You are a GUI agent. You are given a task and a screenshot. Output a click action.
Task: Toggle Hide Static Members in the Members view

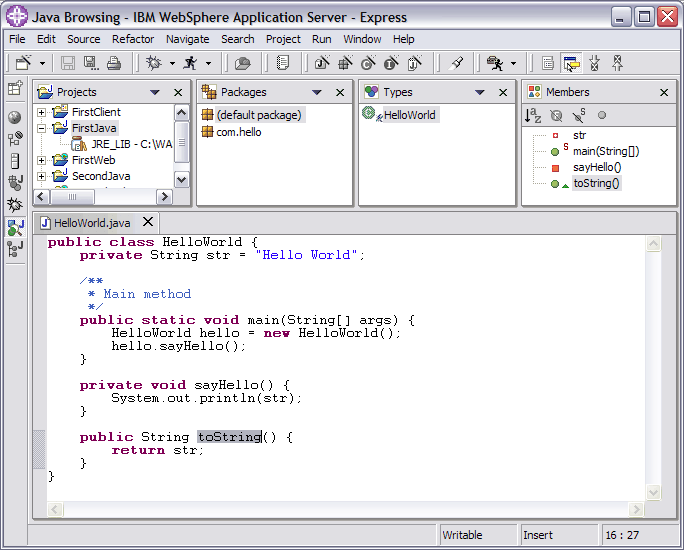[579, 115]
